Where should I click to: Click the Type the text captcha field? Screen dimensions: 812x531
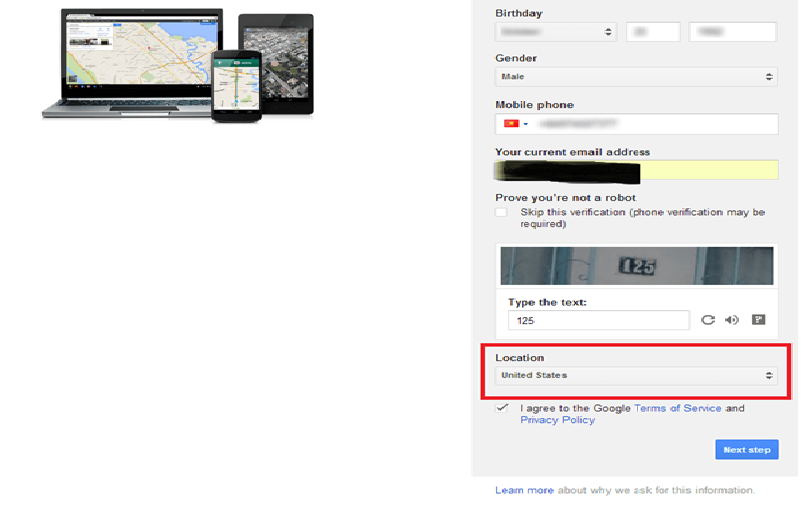point(598,320)
